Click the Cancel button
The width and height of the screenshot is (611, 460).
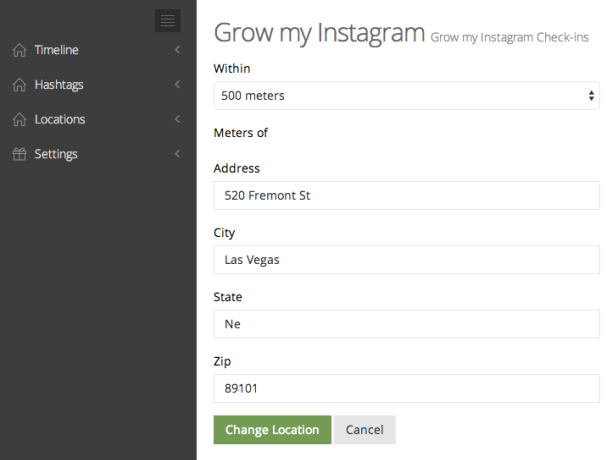point(365,430)
